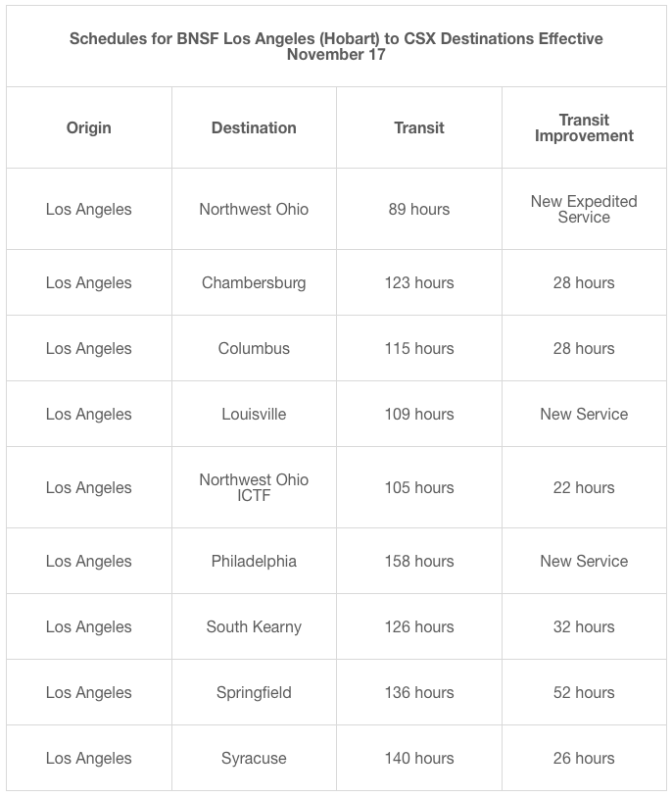Select the Philadelphia destination cell
Image resolution: width=672 pixels, height=797 pixels.
pyautogui.click(x=254, y=561)
